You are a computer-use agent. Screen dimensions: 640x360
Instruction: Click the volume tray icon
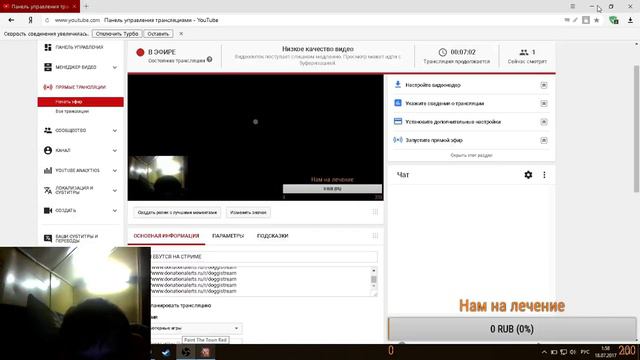(x=573, y=352)
